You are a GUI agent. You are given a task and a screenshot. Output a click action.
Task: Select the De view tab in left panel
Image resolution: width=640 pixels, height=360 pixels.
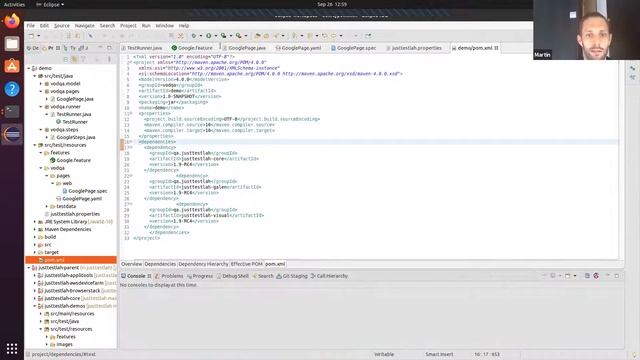coord(33,48)
